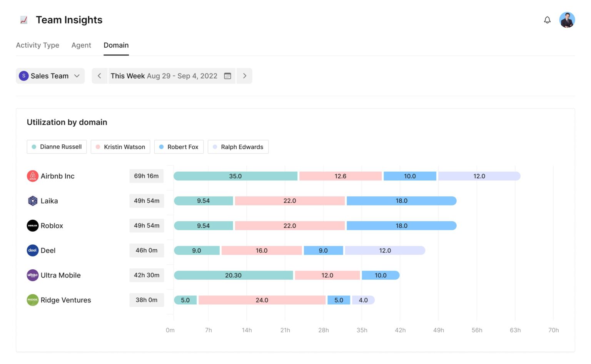Click Ridge Ventures' 5.0 teal segment

(x=185, y=300)
